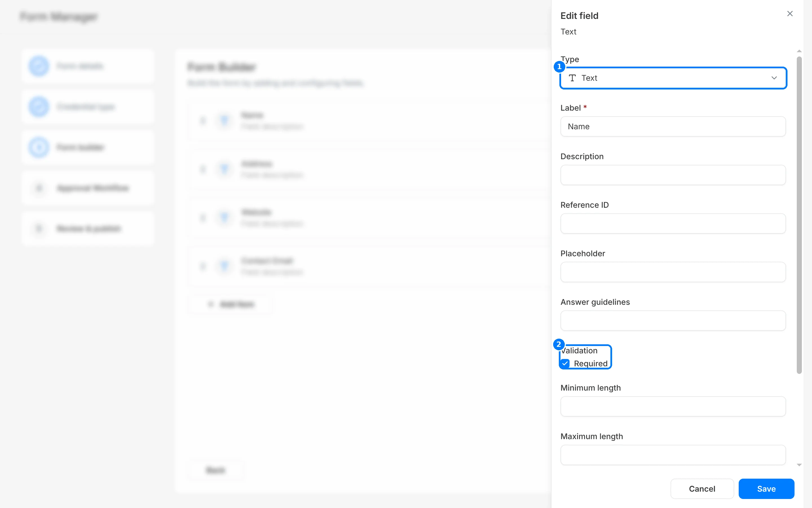Click the Minimum length input
The width and height of the screenshot is (812, 508).
[x=673, y=406]
